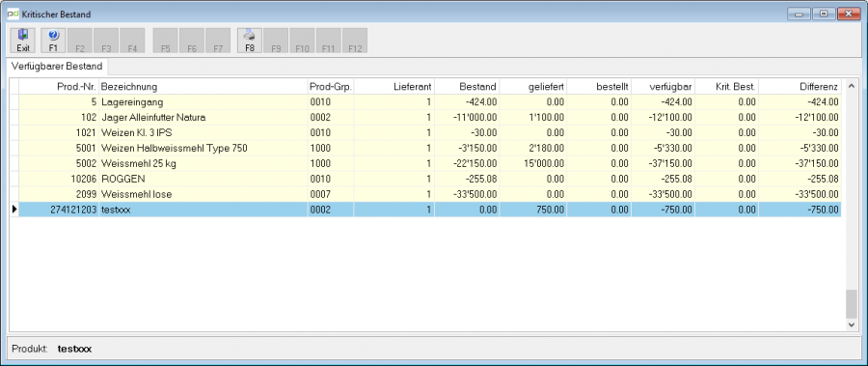Image resolution: width=868 pixels, height=366 pixels.
Task: Click the disabled F12 toolbar button
Action: click(x=355, y=41)
